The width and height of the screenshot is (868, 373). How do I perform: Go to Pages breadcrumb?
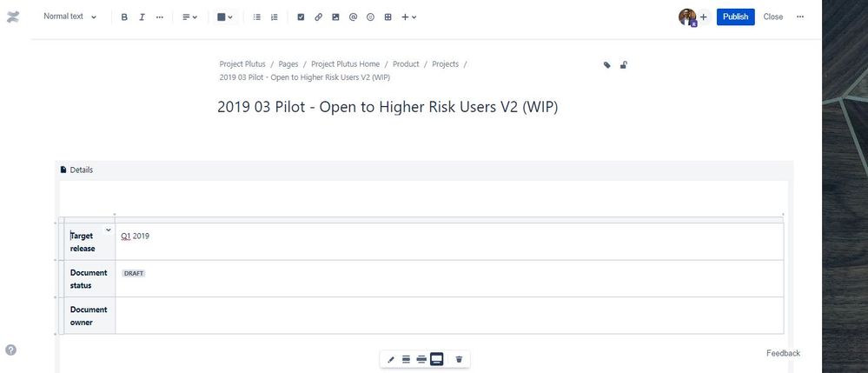(x=288, y=64)
